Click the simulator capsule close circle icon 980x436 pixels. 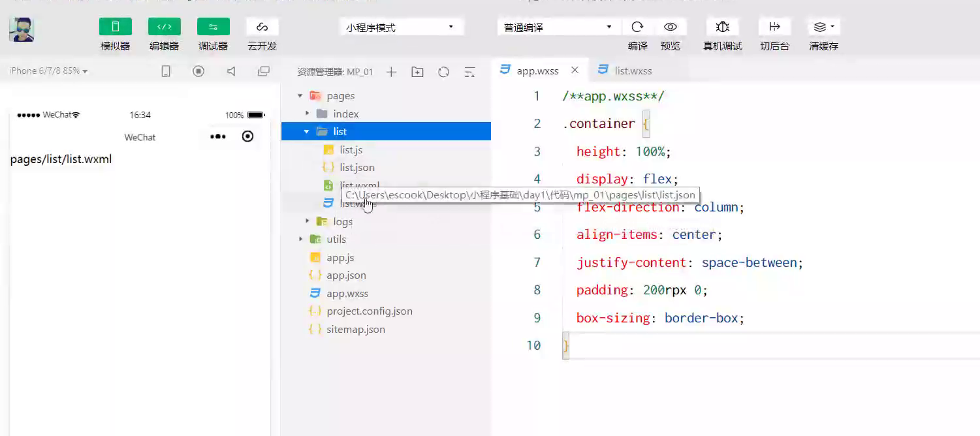point(247,136)
